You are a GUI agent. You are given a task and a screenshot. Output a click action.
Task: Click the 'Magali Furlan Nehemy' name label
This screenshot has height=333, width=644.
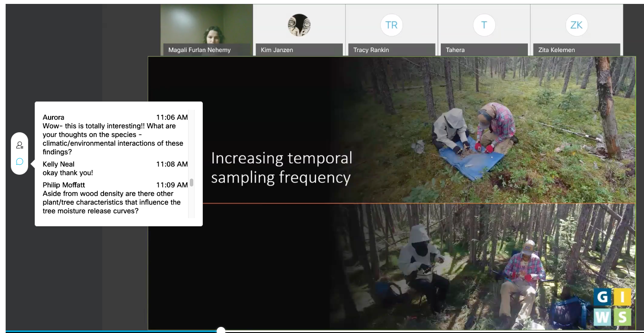[x=199, y=50]
